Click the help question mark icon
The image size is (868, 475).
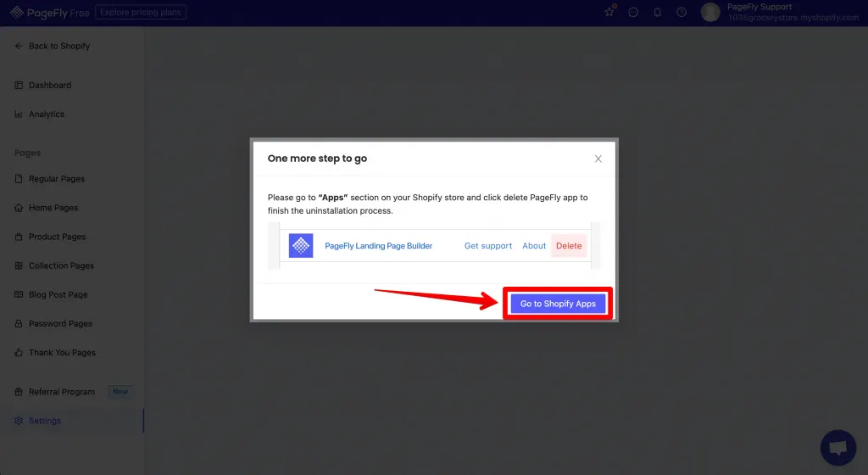pos(682,12)
